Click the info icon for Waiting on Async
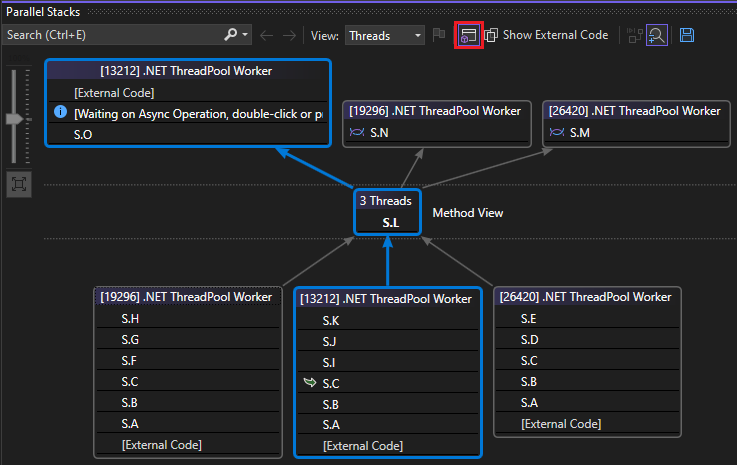Image resolution: width=737 pixels, height=465 pixels. 60,112
